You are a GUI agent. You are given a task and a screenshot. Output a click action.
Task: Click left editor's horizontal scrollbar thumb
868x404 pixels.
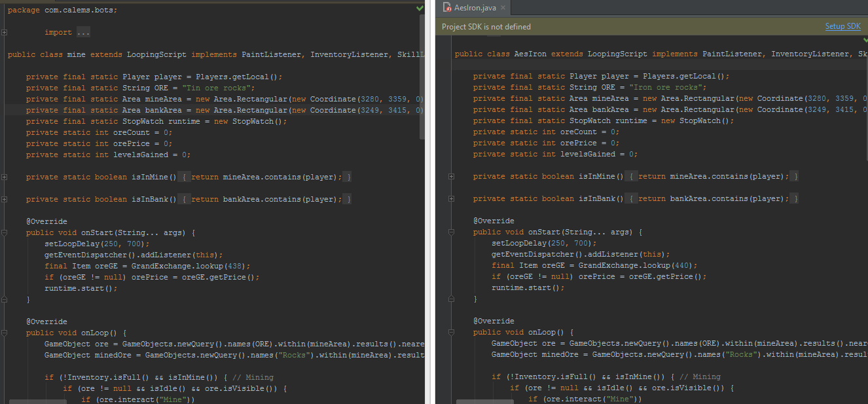[37, 401]
